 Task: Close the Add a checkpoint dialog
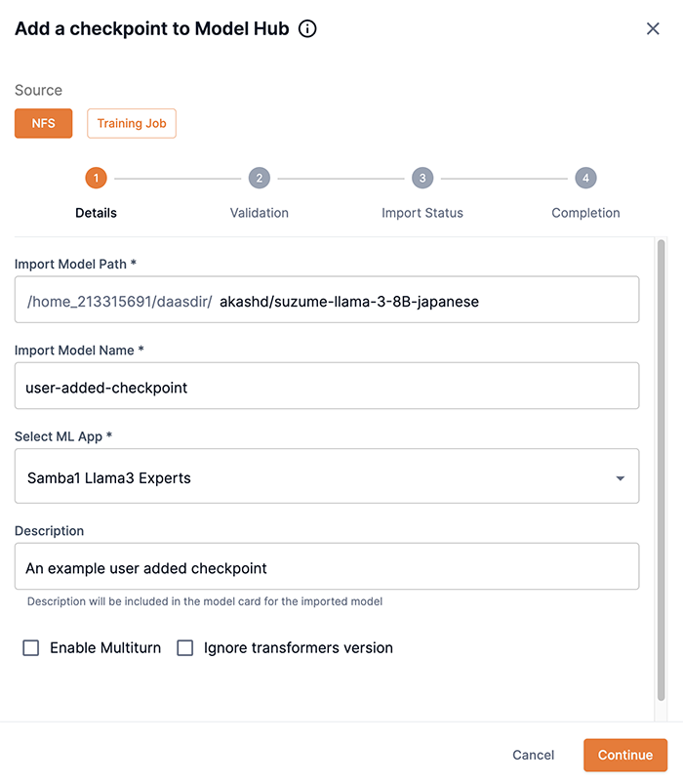653,28
